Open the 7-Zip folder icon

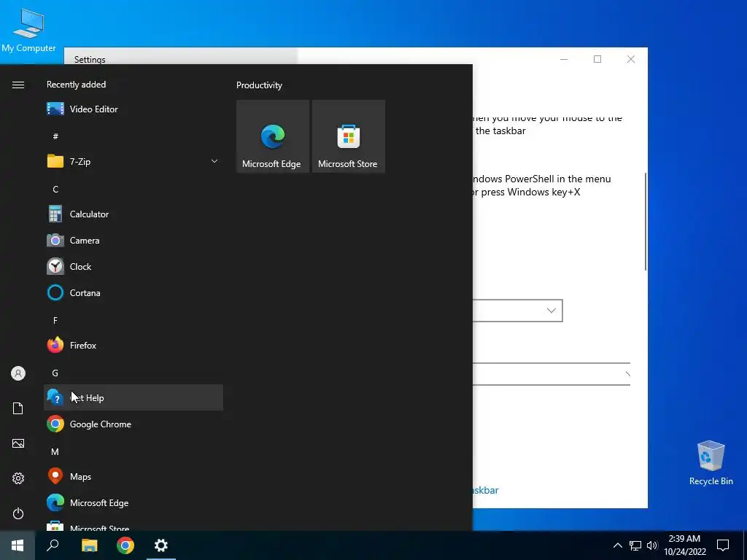55,161
